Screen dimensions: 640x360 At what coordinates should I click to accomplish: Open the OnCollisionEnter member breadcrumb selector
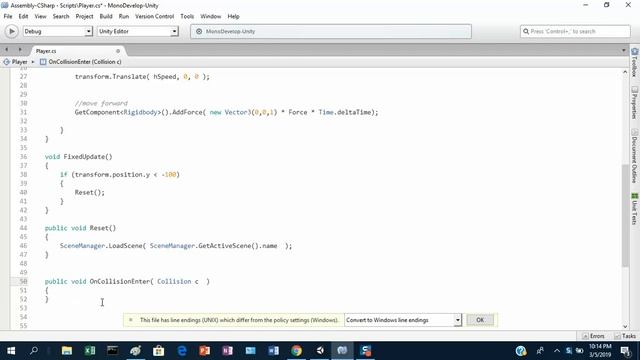[x=81, y=62]
